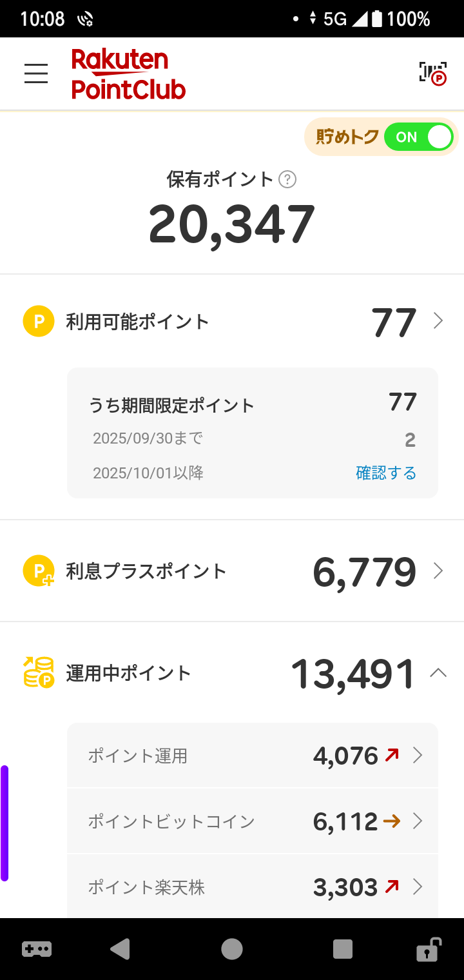
Task: Tap the 20,347 total points figure
Action: [232, 225]
